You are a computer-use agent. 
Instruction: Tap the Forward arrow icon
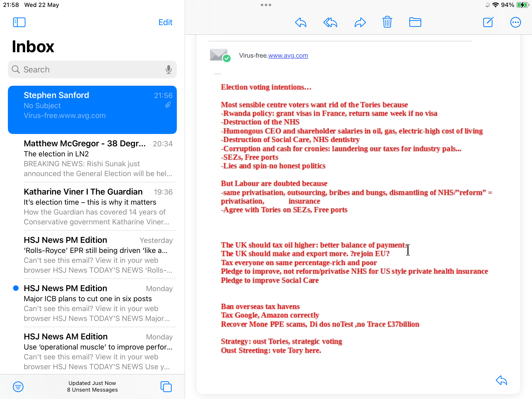point(360,22)
